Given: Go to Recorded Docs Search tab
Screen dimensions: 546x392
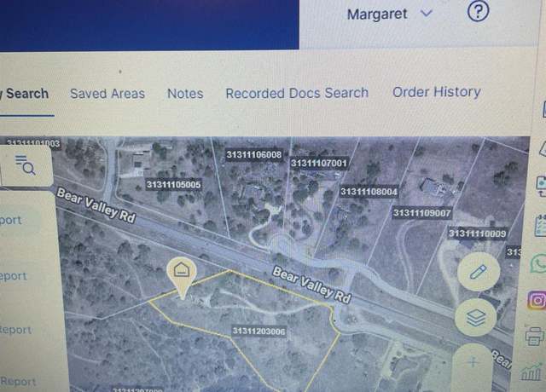Looking at the screenshot, I should tap(297, 93).
